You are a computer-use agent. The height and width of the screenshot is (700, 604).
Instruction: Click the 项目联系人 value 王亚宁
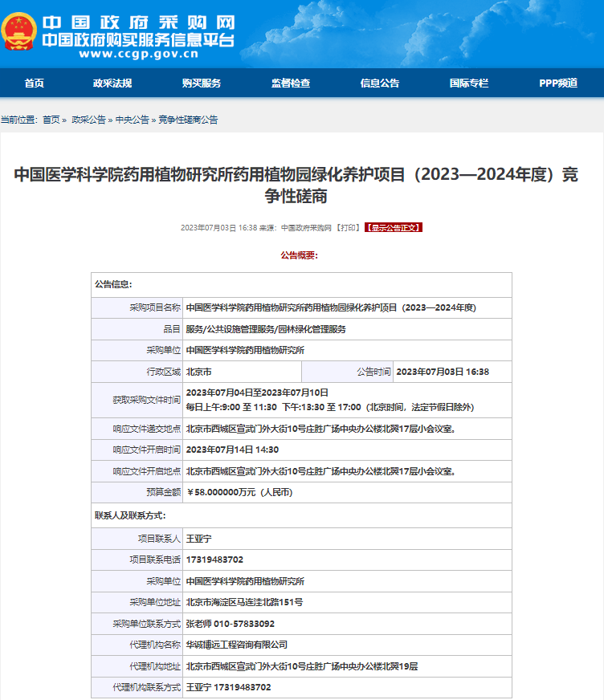coord(199,539)
